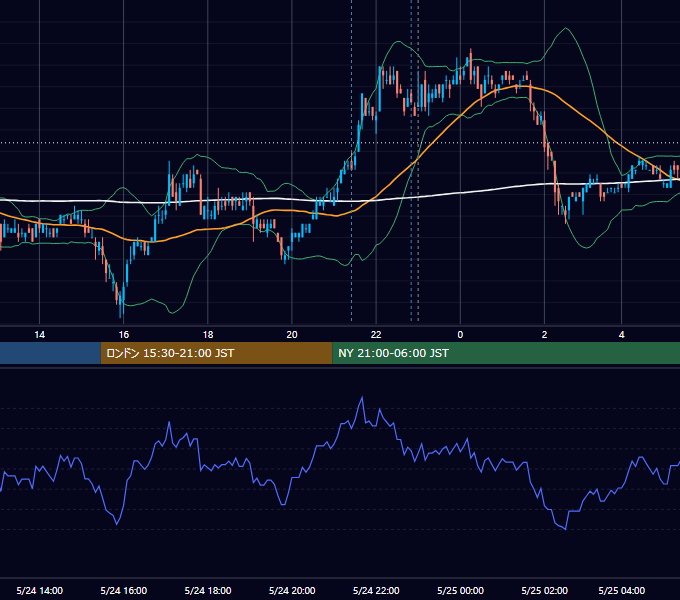The image size is (680, 600).
Task: Click the 5/25 00:00 time label
Action: (460, 590)
